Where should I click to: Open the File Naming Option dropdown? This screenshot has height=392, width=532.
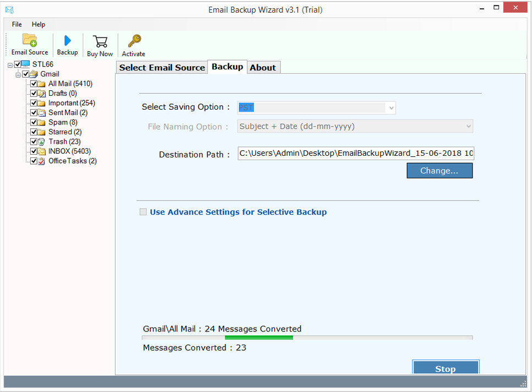(469, 126)
